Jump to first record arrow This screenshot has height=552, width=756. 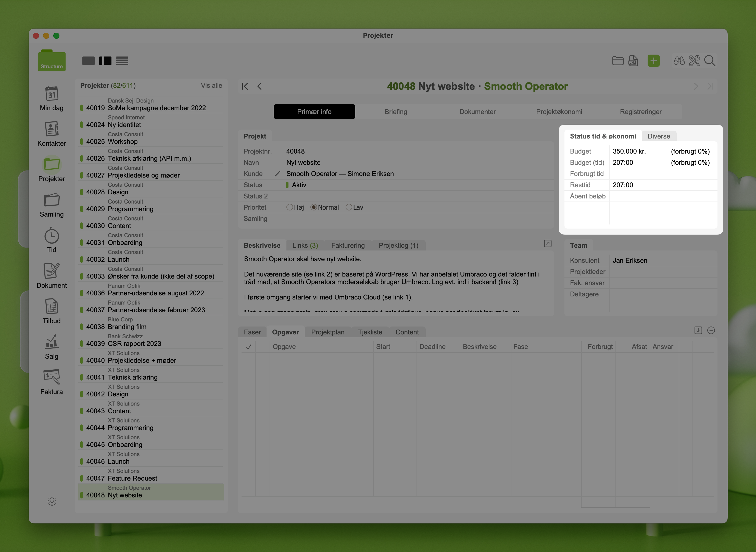click(245, 86)
